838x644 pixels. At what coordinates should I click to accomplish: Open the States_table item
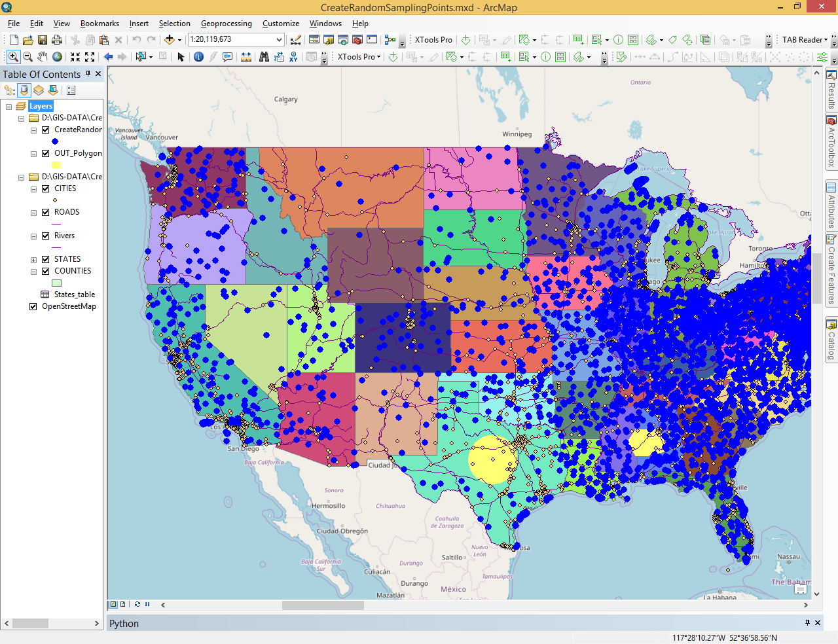[74, 295]
